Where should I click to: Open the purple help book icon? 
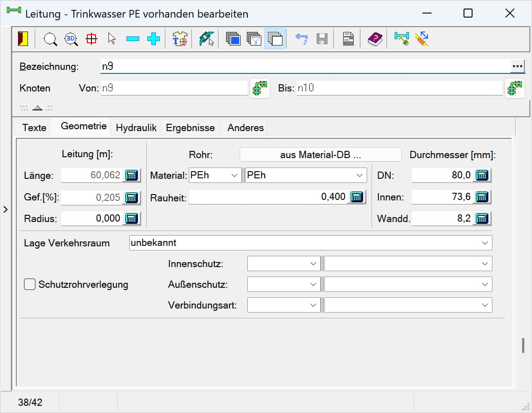click(x=374, y=39)
